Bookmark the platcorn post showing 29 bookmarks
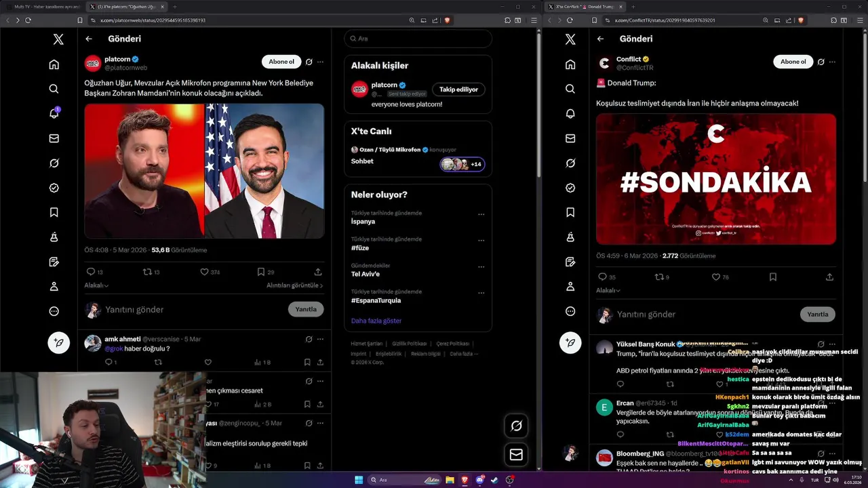The height and width of the screenshot is (488, 868). tap(260, 272)
